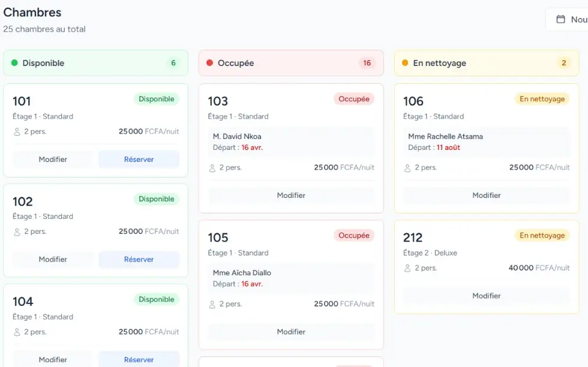Click departure date 11 août

click(448, 148)
